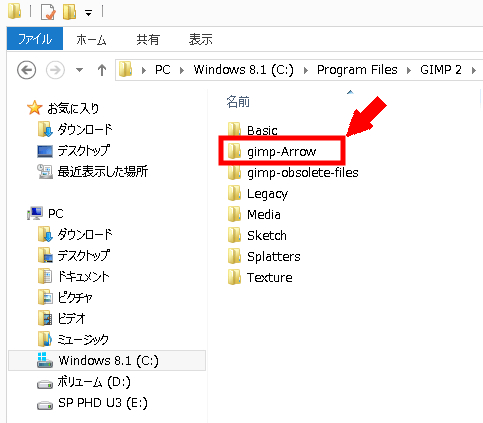The height and width of the screenshot is (423, 483).
Task: Select the Legacy folder
Action: (x=267, y=194)
